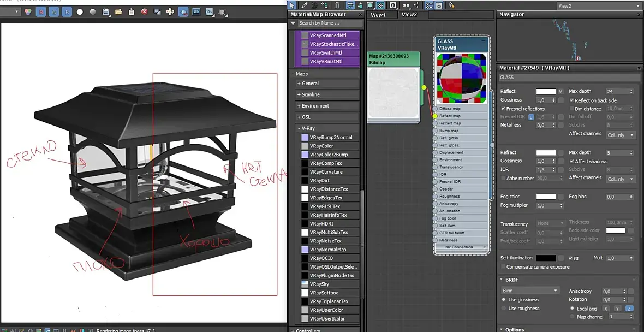Select Use glossiness radio button
The image size is (644, 332).
pos(504,300)
